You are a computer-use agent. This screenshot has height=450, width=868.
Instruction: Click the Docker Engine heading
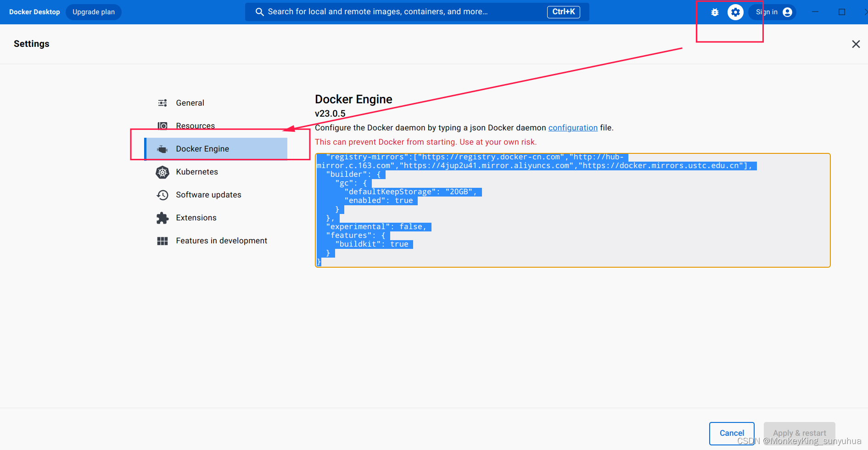point(353,99)
